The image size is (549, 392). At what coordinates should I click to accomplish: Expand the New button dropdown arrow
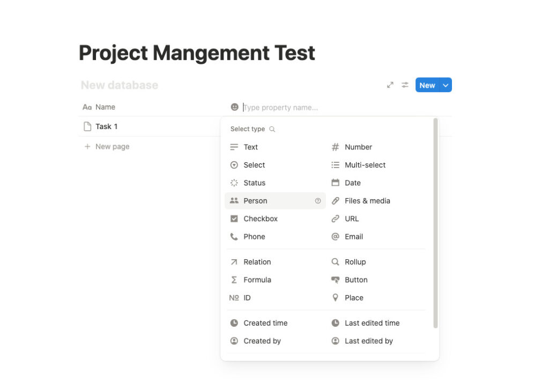[x=446, y=85]
